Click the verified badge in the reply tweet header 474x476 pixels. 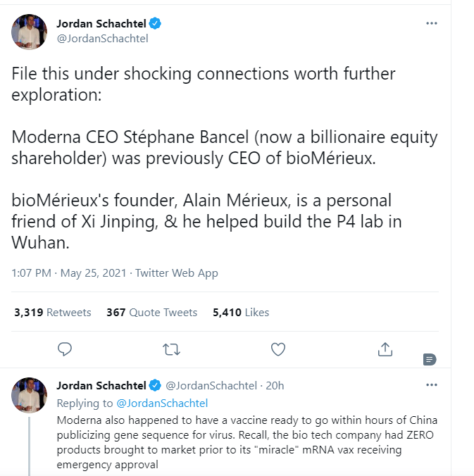[x=156, y=386]
